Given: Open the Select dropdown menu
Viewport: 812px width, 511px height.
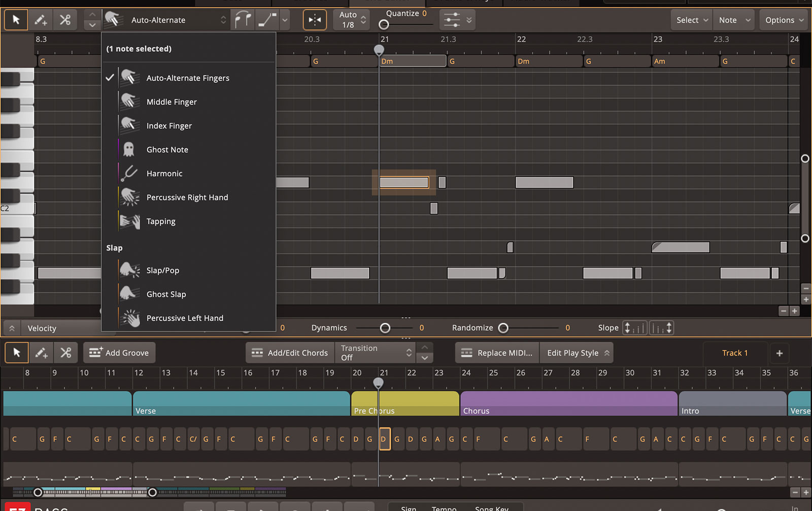Looking at the screenshot, I should pos(692,20).
